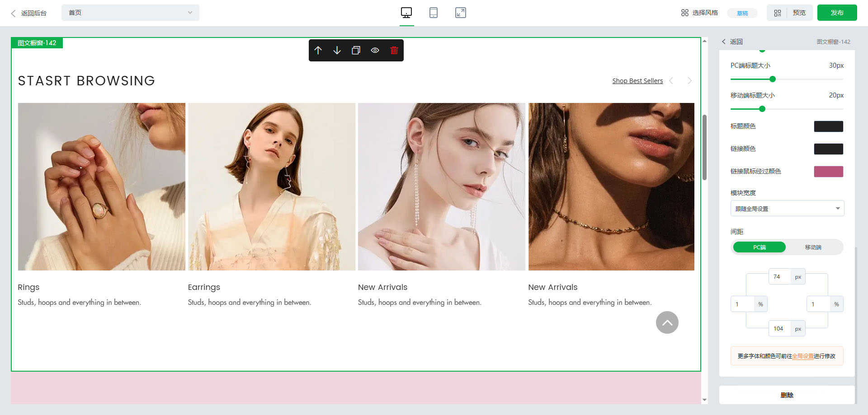
Task: Click the carousel previous arrow
Action: pyautogui.click(x=671, y=81)
